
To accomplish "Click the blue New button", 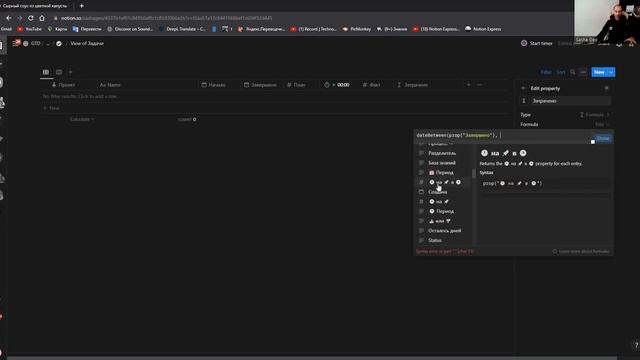I will (x=599, y=72).
